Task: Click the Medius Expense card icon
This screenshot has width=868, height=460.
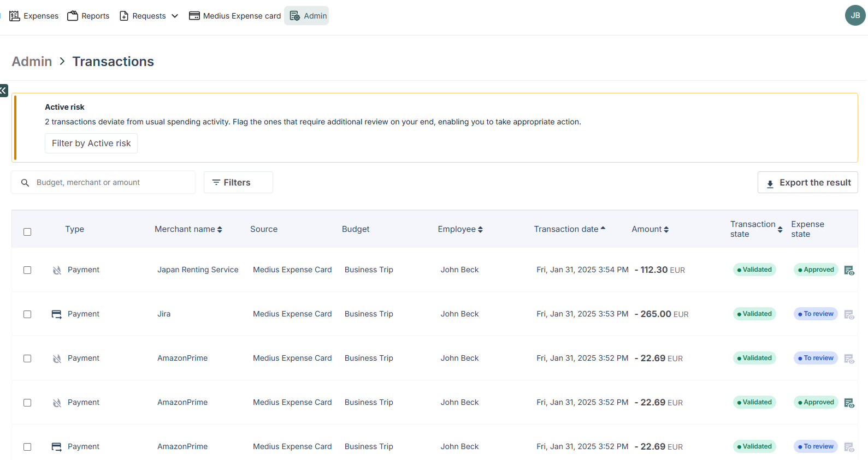Action: (x=194, y=16)
